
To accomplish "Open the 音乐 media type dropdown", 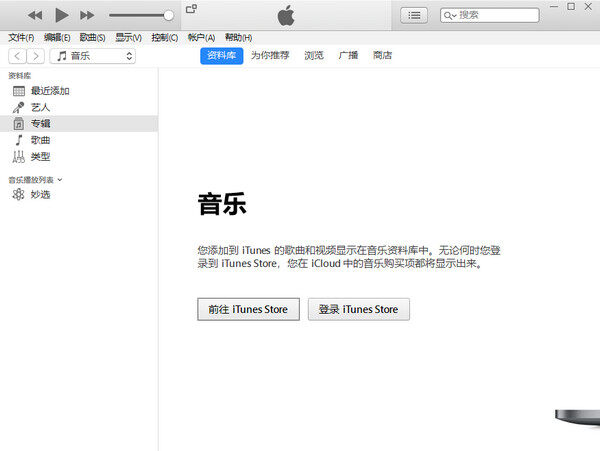I will 93,56.
